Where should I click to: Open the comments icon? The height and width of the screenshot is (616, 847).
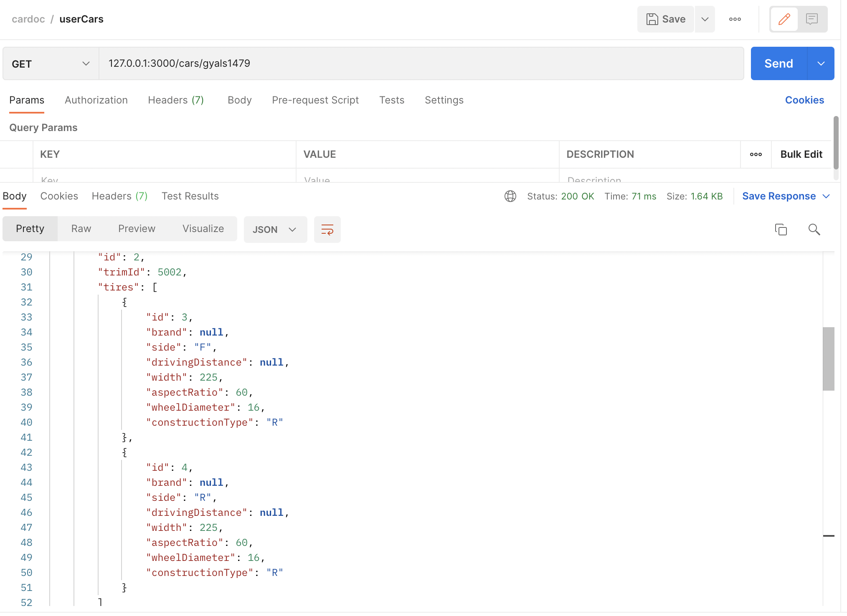click(812, 19)
